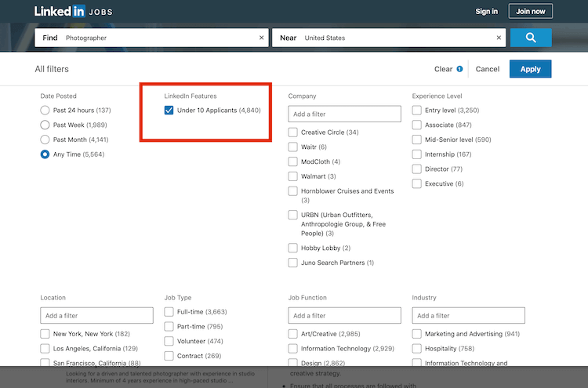
Task: Check the Marketing and Advertising industry box
Action: (x=417, y=334)
